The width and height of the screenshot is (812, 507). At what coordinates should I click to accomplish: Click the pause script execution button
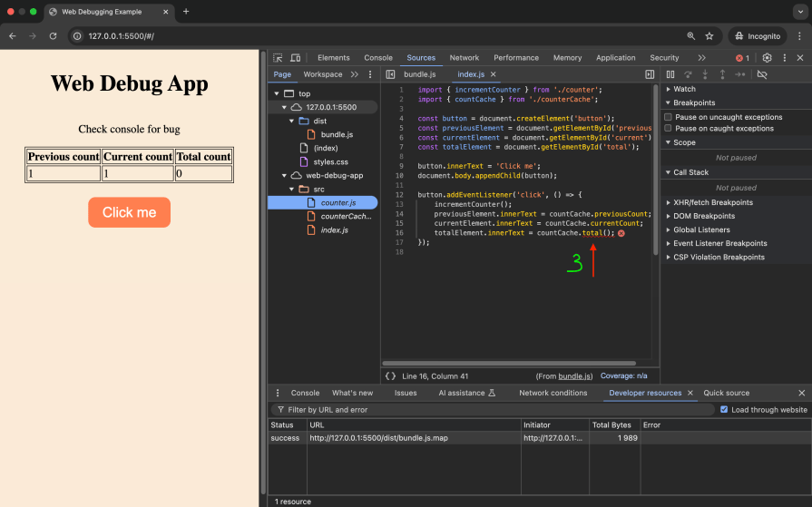(x=670, y=74)
